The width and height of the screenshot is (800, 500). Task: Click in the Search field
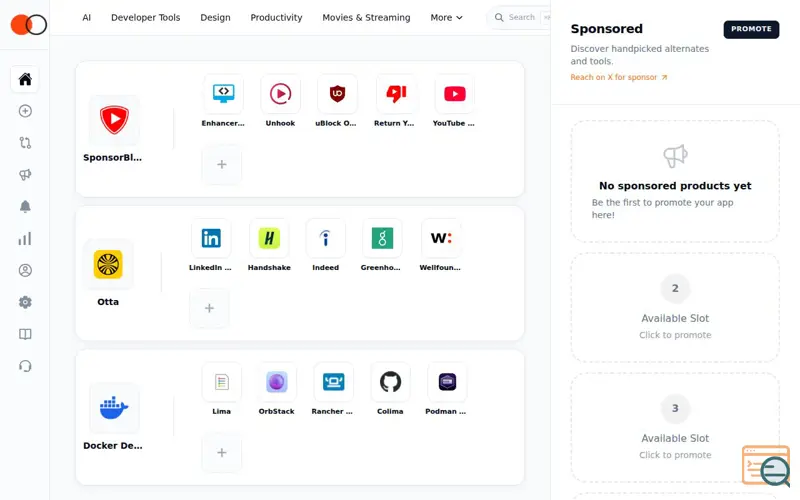pyautogui.click(x=520, y=17)
